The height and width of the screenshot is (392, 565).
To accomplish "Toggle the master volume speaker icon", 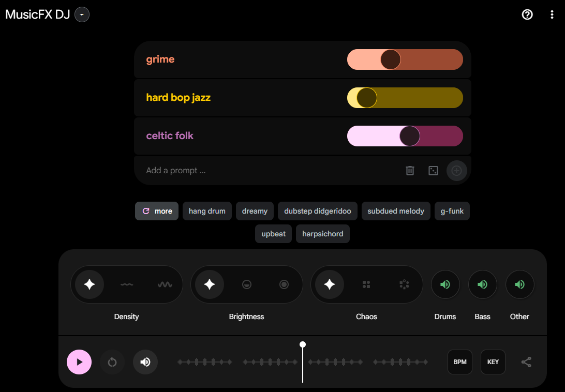I will pos(145,362).
